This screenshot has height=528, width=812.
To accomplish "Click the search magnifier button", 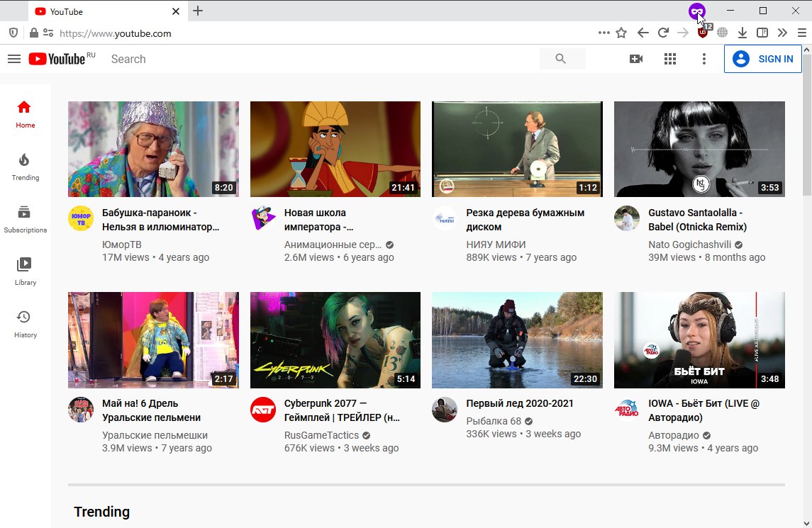I will (562, 59).
